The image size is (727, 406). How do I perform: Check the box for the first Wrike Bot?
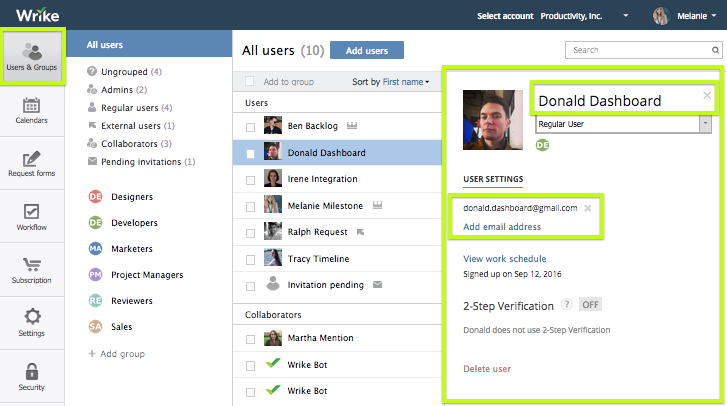(250, 366)
